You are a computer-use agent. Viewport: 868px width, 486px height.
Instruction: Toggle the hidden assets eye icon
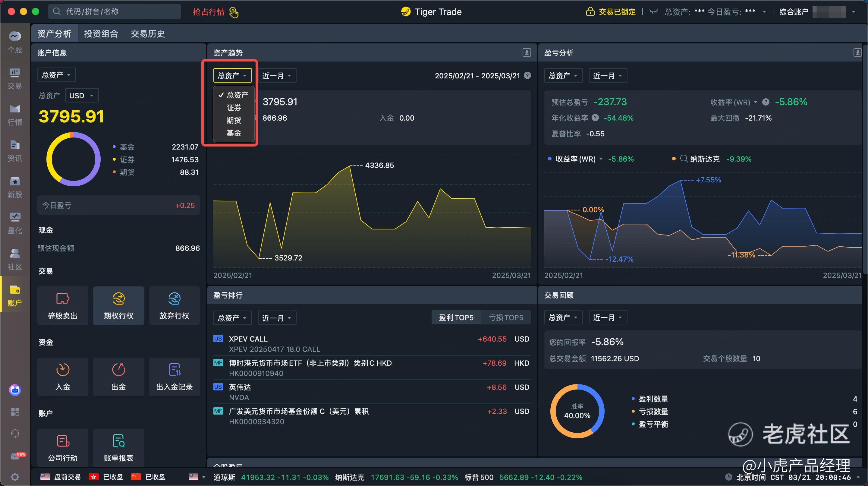pos(653,12)
